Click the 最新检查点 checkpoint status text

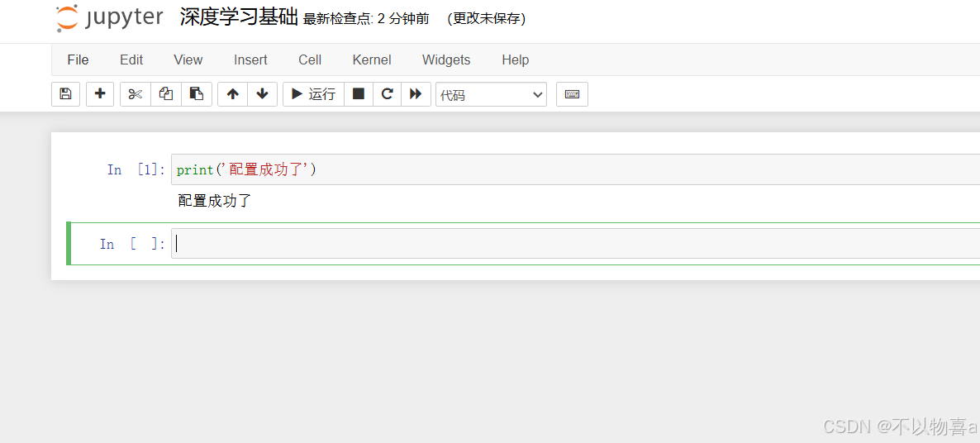click(x=365, y=19)
